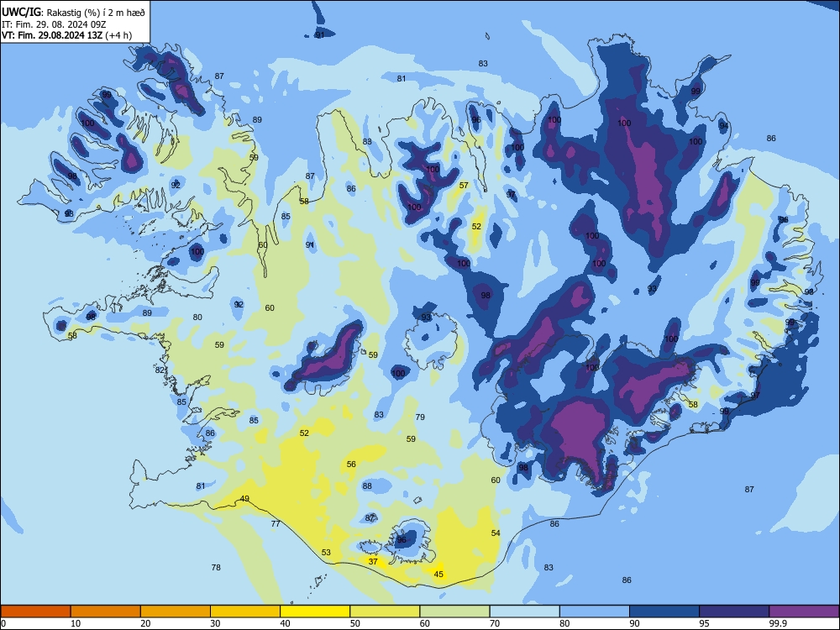
Task: Click the legend tick label '99.9'
Action: [779, 623]
